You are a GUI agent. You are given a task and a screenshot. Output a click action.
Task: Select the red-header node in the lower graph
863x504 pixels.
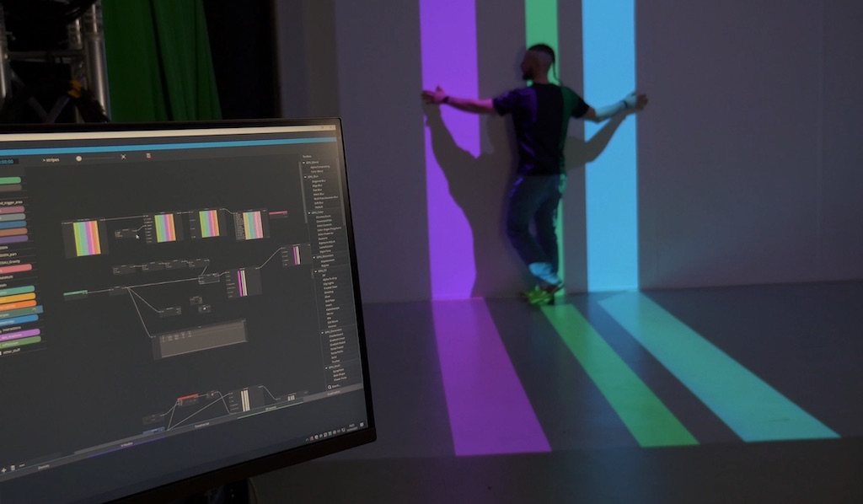click(x=188, y=396)
